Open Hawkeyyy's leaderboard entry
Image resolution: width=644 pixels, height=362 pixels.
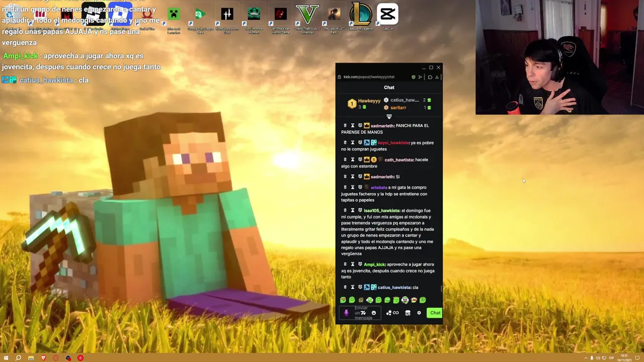[x=364, y=104]
